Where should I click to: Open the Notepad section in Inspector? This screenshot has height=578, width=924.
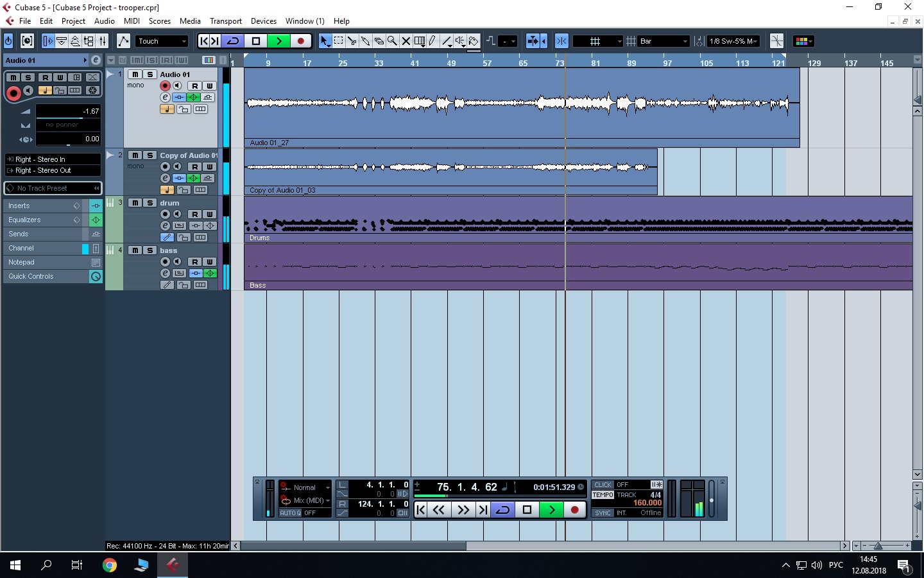pyautogui.click(x=45, y=262)
